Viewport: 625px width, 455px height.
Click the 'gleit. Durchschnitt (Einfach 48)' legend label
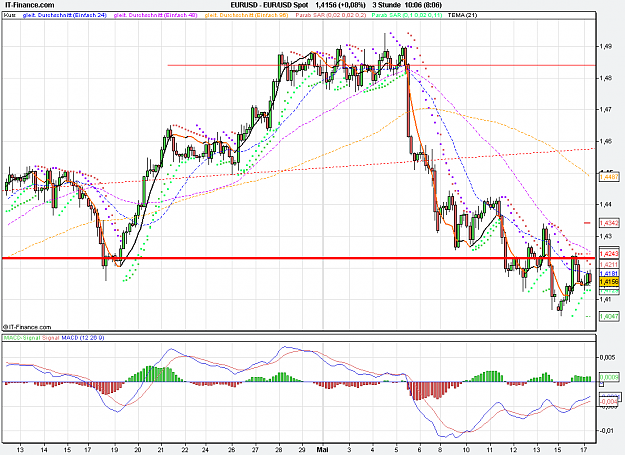pyautogui.click(x=155, y=15)
